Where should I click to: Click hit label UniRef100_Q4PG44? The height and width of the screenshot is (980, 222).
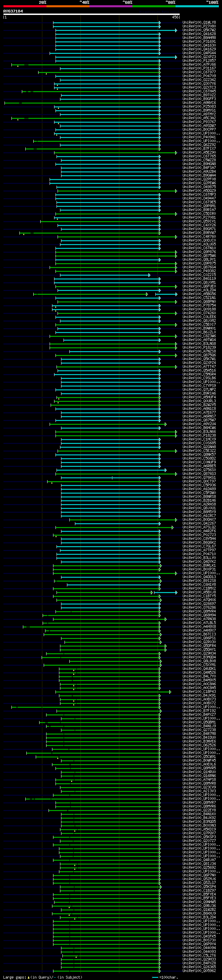click(199, 53)
